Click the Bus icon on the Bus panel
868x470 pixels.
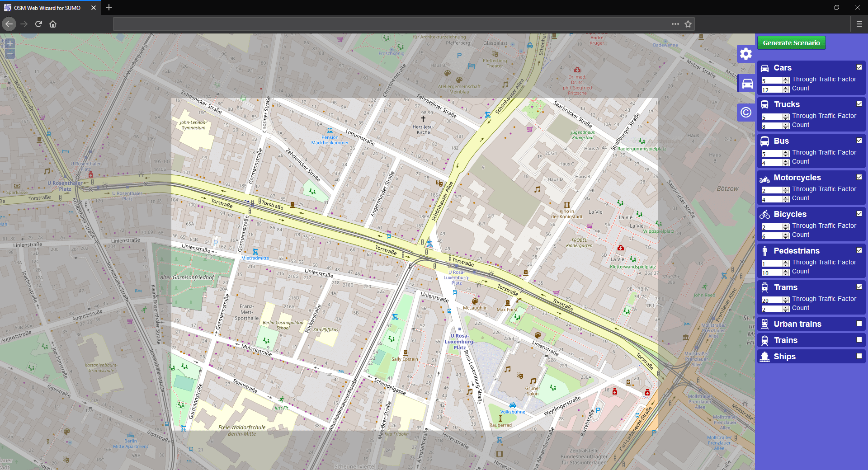[765, 141]
